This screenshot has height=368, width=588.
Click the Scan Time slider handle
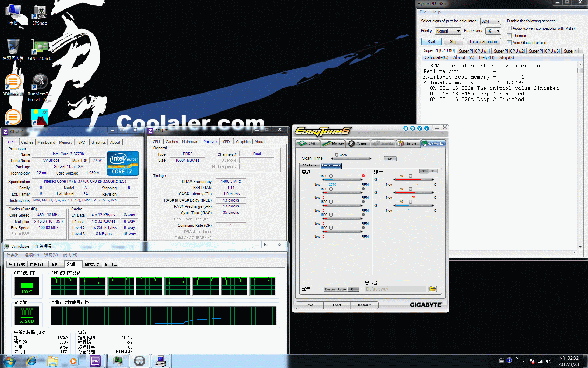(337, 155)
